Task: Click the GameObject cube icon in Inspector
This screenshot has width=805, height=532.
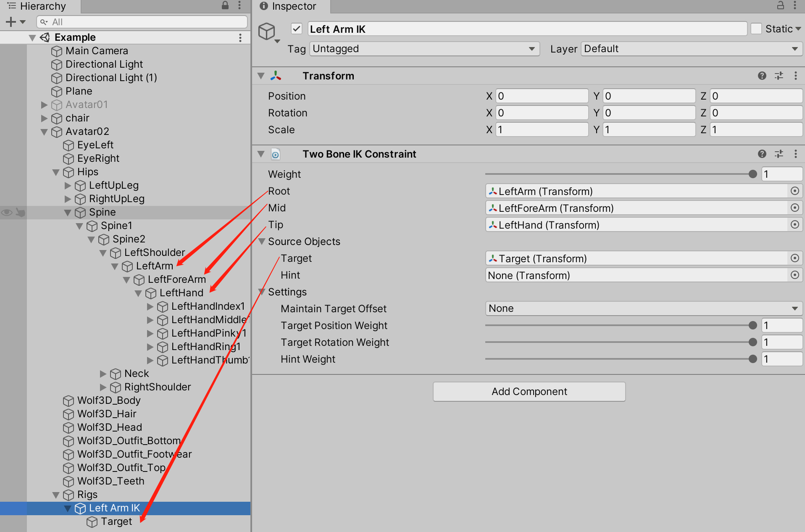Action: click(267, 31)
